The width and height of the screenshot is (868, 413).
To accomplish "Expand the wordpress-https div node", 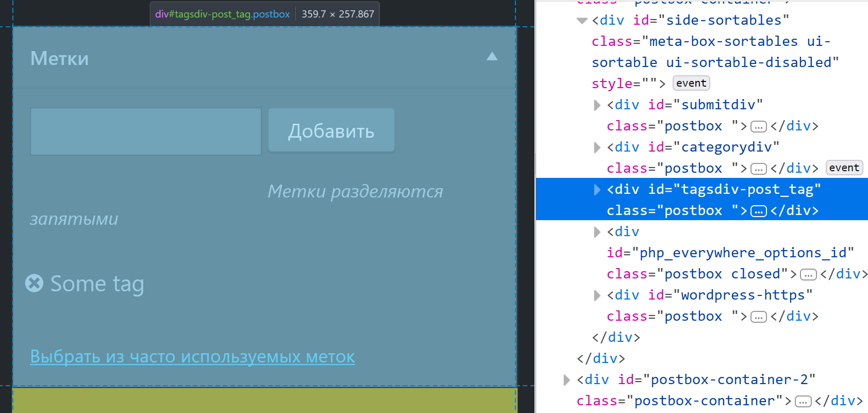I will click(x=597, y=295).
